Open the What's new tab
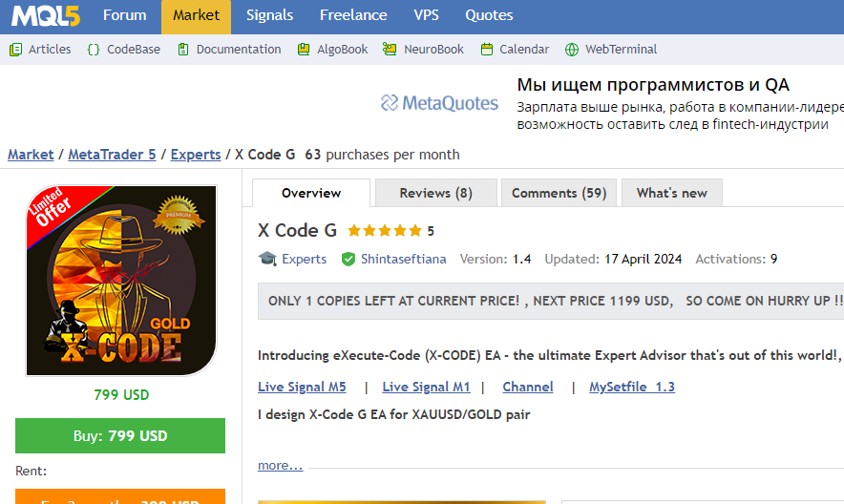This screenshot has height=504, width=844. (672, 193)
